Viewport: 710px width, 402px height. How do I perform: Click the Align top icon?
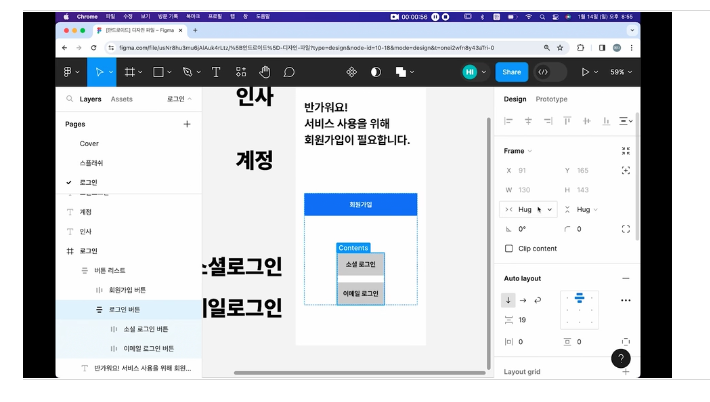[567, 121]
